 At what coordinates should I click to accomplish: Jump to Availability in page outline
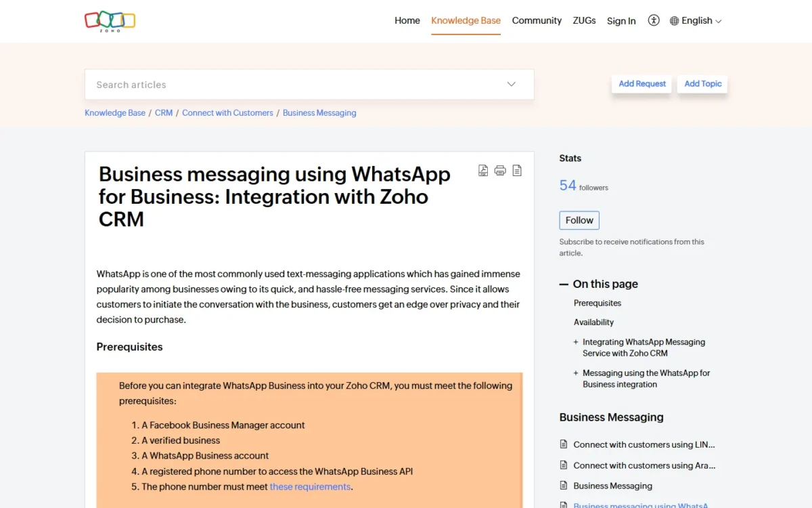(593, 322)
